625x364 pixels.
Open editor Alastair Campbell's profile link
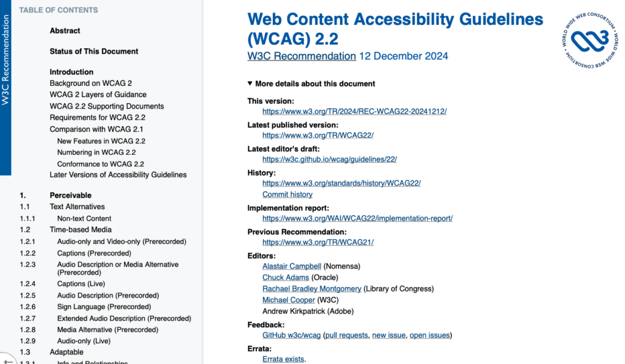[x=291, y=266]
